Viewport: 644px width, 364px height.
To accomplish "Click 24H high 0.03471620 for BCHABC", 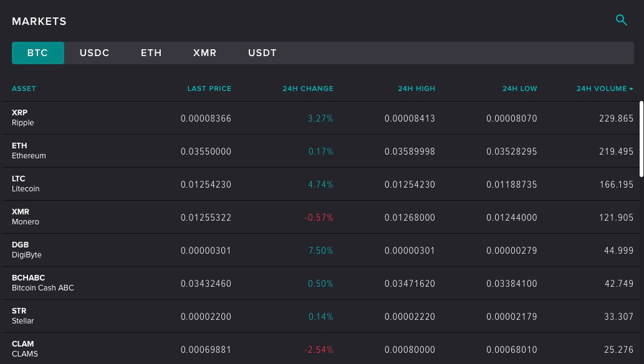I will tap(410, 284).
